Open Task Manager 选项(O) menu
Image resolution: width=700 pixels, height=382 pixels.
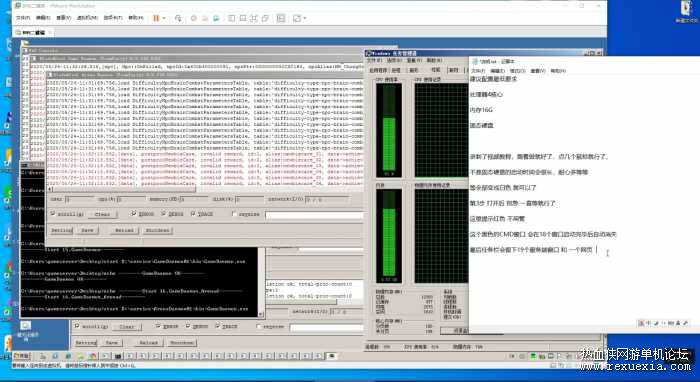point(394,60)
